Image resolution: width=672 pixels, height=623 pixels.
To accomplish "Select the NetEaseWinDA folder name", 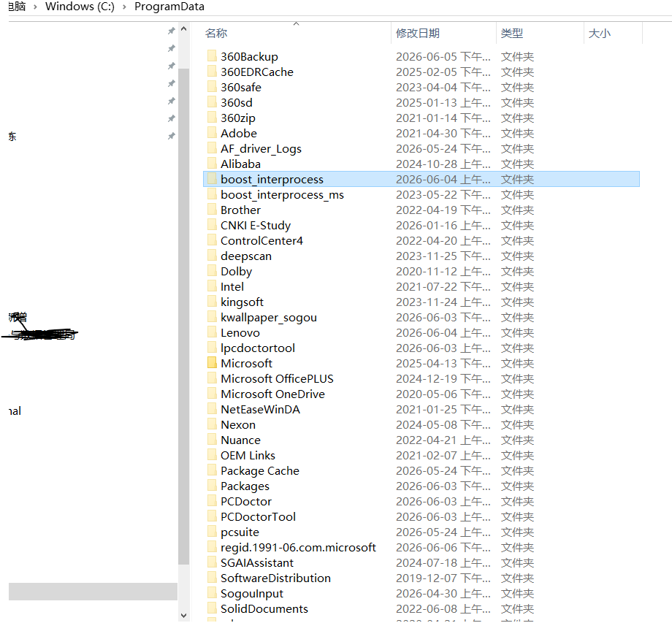I will pos(260,409).
